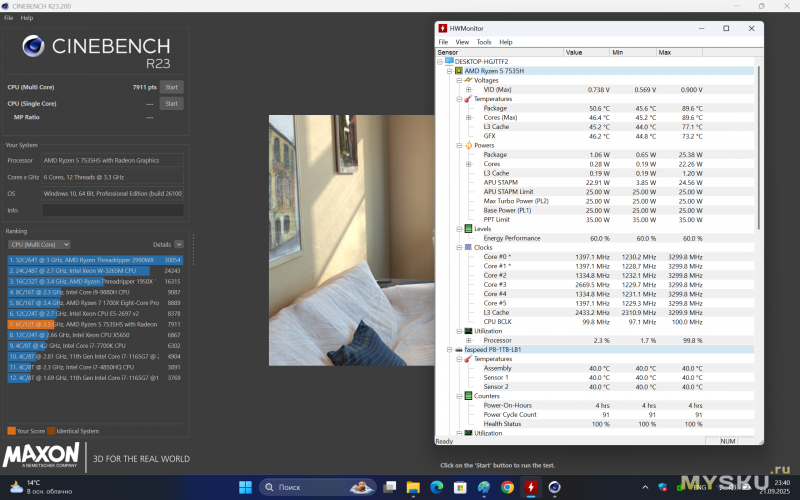Image resolution: width=800 pixels, height=500 pixels.
Task: Start the CPU Single Core test
Action: 171,104
